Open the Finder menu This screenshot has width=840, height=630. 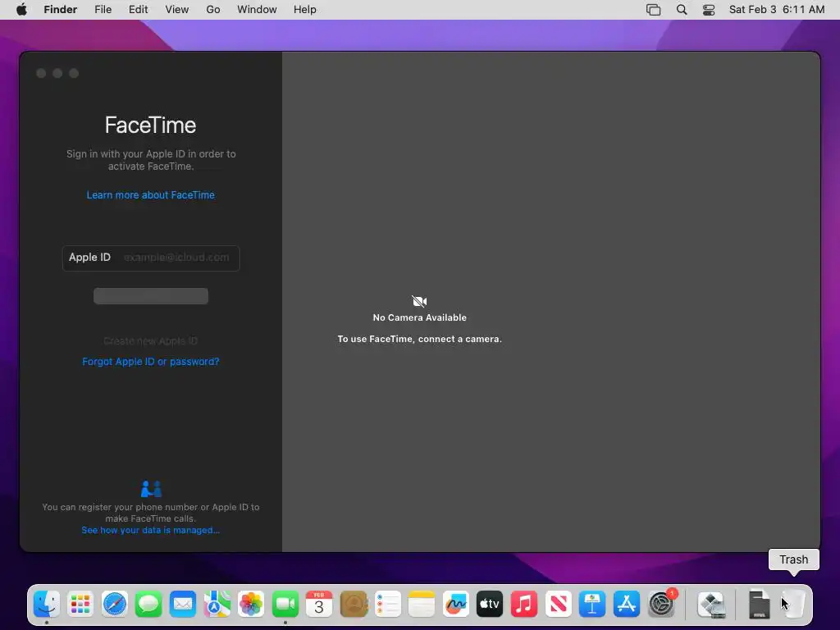61,10
